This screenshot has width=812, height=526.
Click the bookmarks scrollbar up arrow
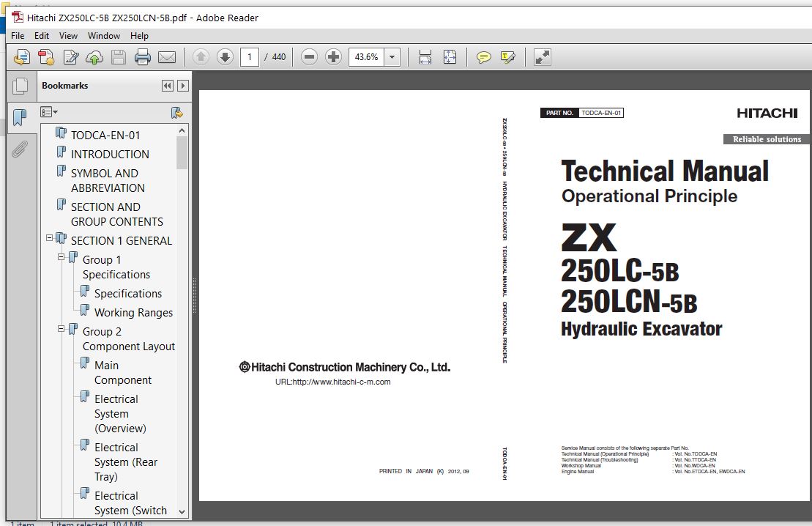[x=182, y=130]
